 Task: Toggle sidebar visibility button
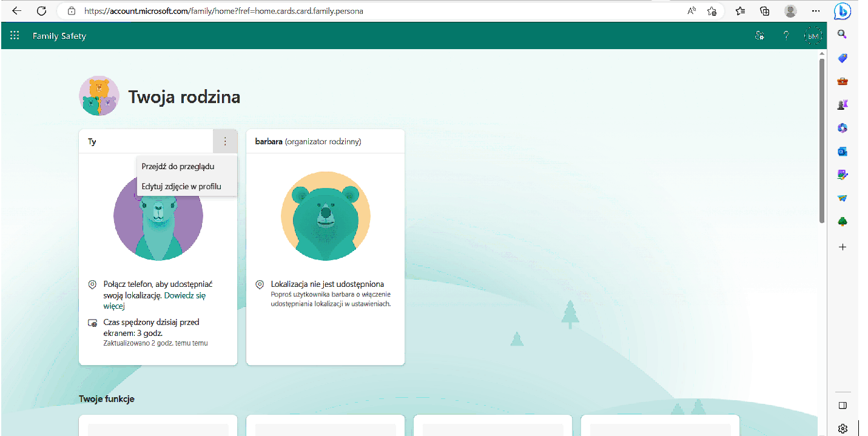pos(842,406)
